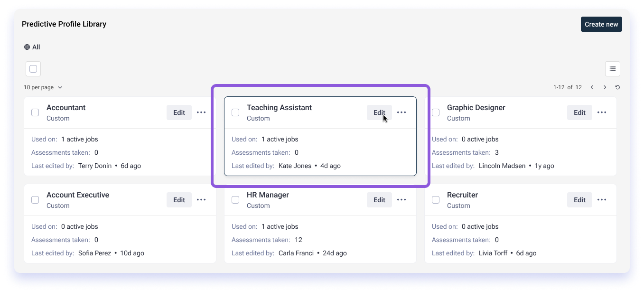The image size is (644, 290).
Task: Click the globe All filter
Action: 32,47
